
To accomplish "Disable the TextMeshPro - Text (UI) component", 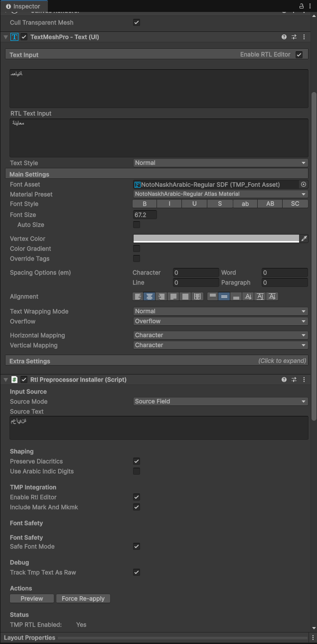I will tap(24, 37).
